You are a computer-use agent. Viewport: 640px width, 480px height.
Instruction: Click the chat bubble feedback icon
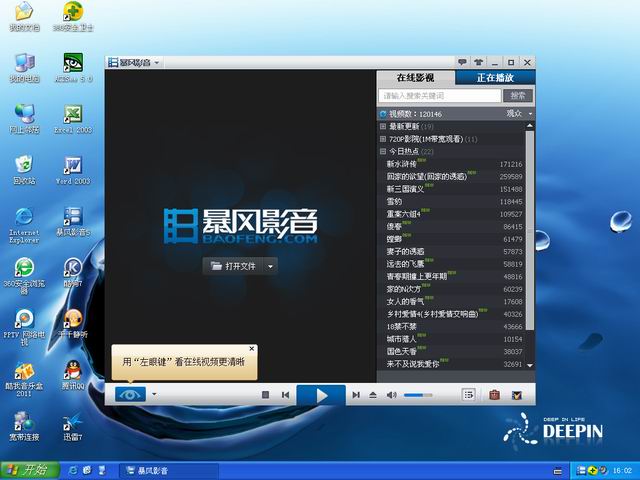click(462, 62)
